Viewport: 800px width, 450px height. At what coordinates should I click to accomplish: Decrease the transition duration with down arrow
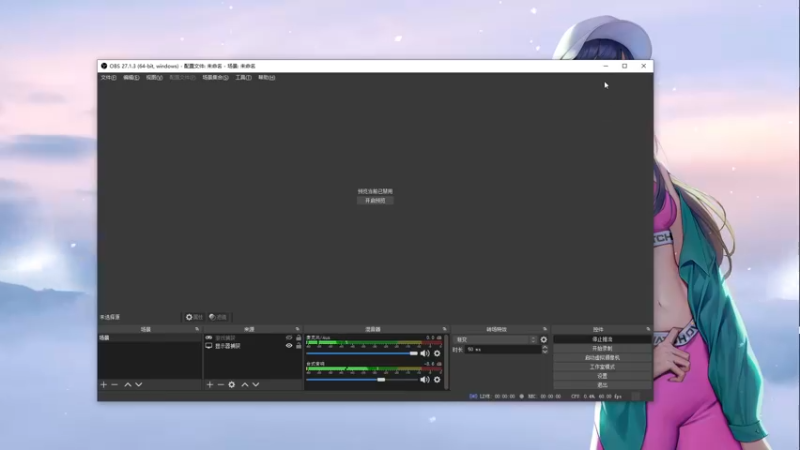[545, 352]
